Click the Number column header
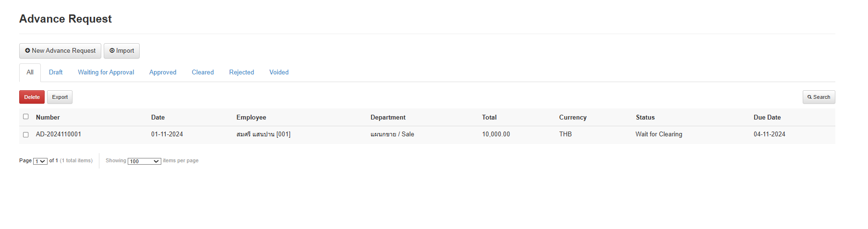This screenshot has height=229, width=868. click(x=48, y=118)
